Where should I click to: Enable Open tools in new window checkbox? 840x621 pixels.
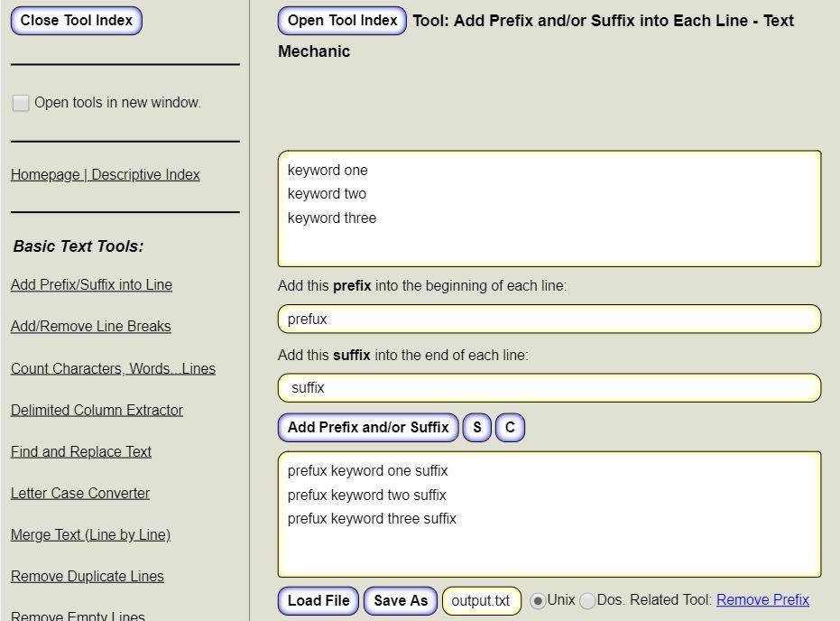tap(21, 103)
